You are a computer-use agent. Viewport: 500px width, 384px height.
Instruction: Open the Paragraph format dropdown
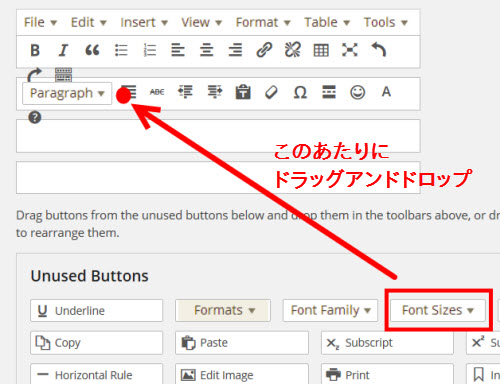[67, 93]
